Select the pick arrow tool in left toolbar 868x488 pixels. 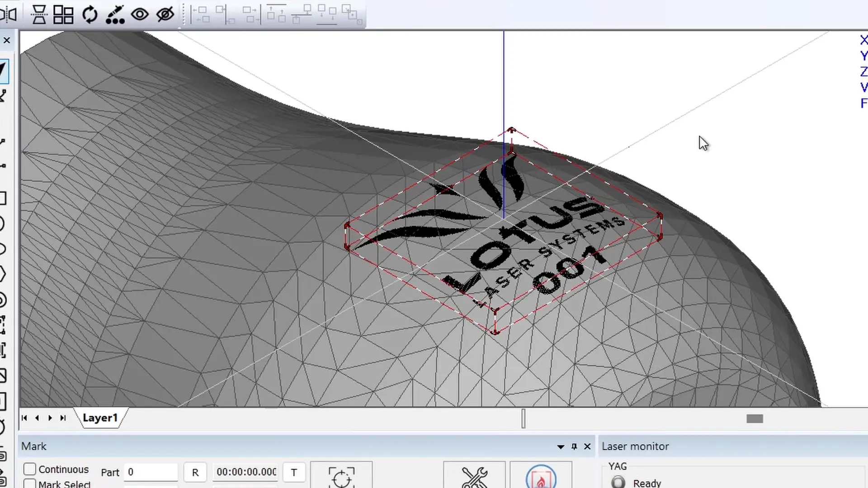(4, 71)
